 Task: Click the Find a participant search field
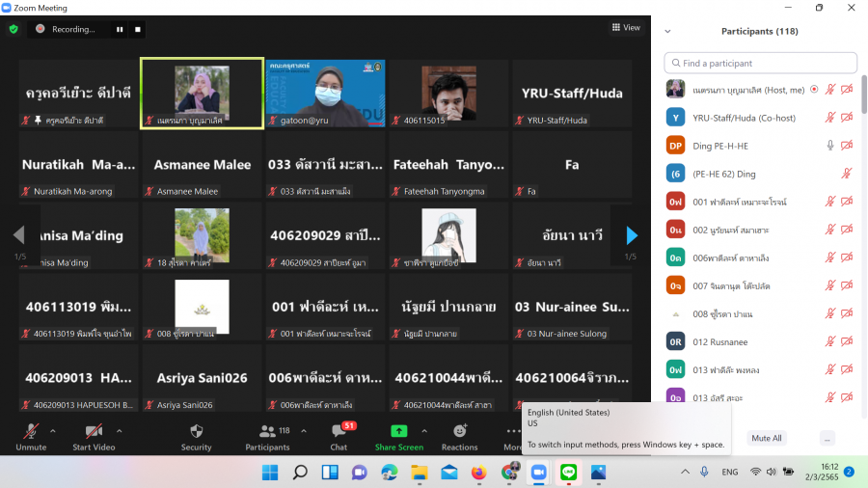click(760, 63)
